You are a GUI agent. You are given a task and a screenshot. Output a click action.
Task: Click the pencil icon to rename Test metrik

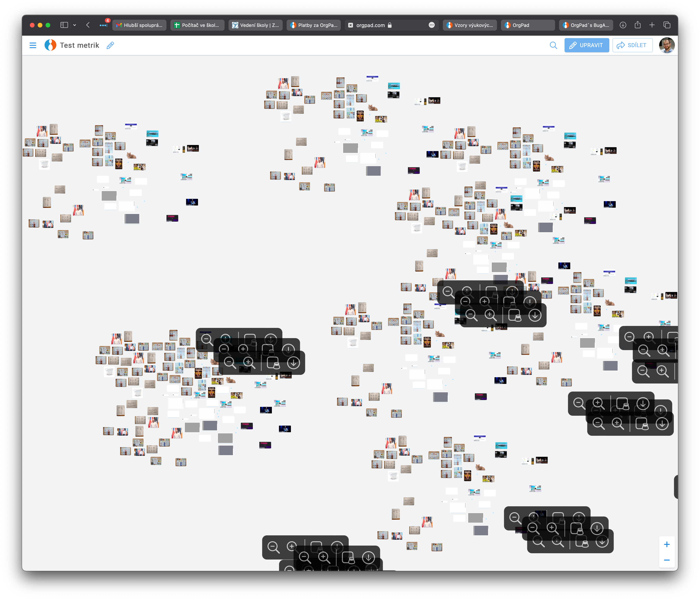pyautogui.click(x=110, y=45)
